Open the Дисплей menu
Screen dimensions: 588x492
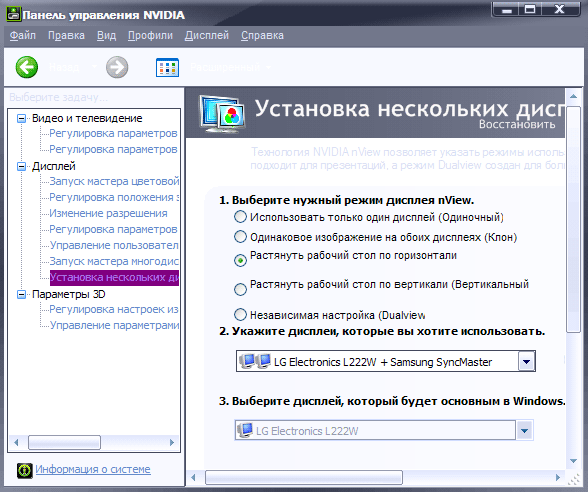207,36
